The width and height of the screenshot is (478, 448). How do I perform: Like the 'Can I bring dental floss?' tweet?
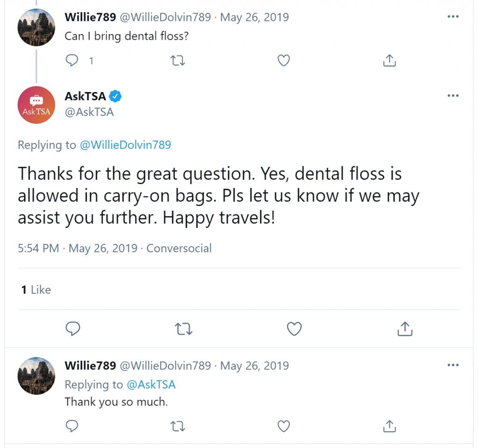(x=283, y=60)
